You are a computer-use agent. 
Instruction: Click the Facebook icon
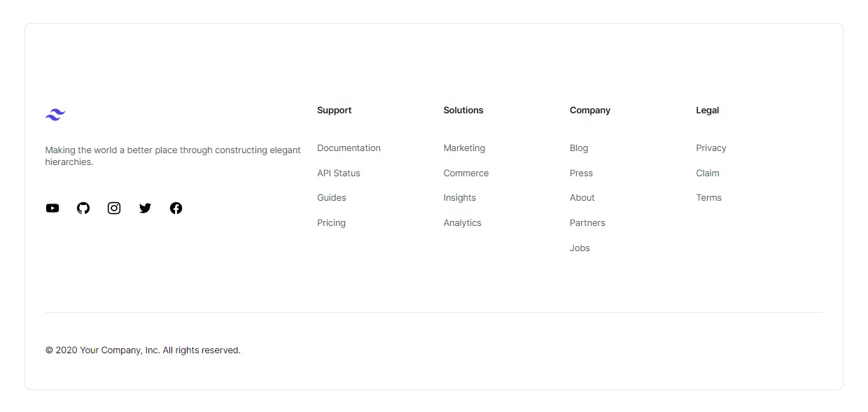coord(176,208)
